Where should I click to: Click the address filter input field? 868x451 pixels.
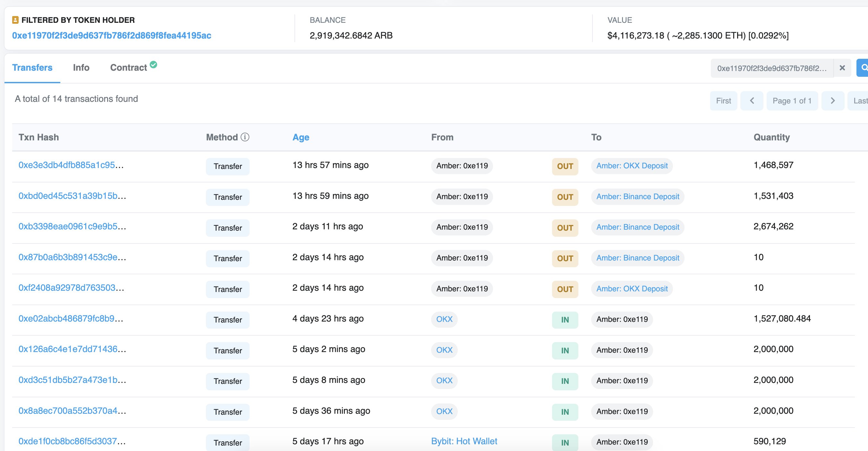772,68
